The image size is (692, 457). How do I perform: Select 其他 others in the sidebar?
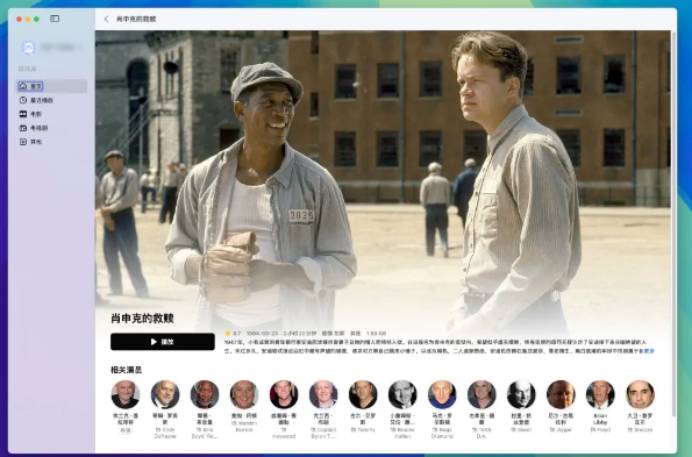tap(36, 142)
